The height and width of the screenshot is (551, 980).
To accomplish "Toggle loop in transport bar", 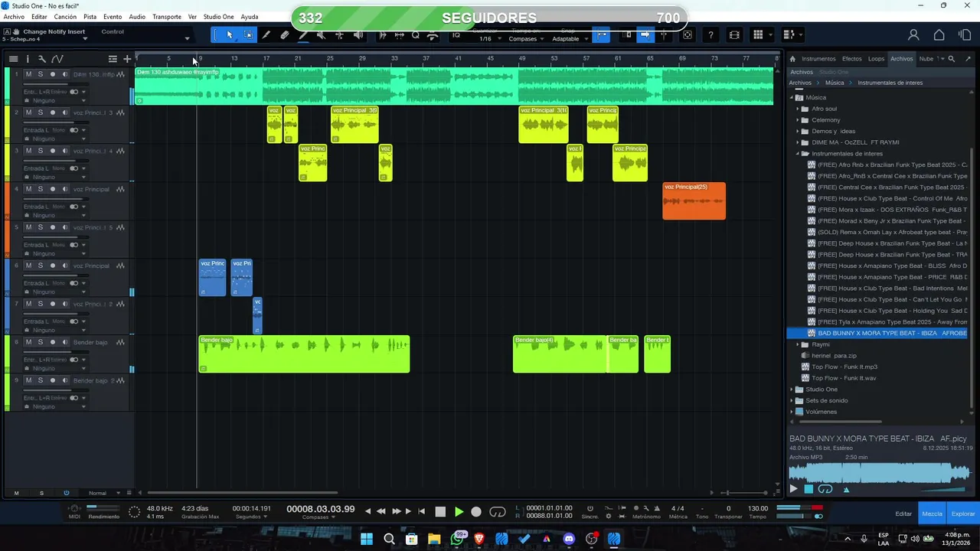I will pos(498,512).
